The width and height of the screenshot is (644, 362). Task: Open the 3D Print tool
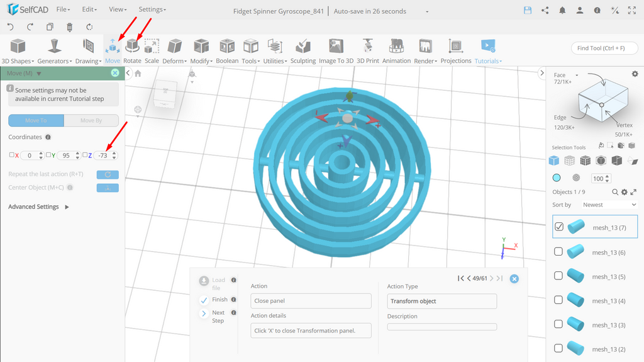point(367,51)
